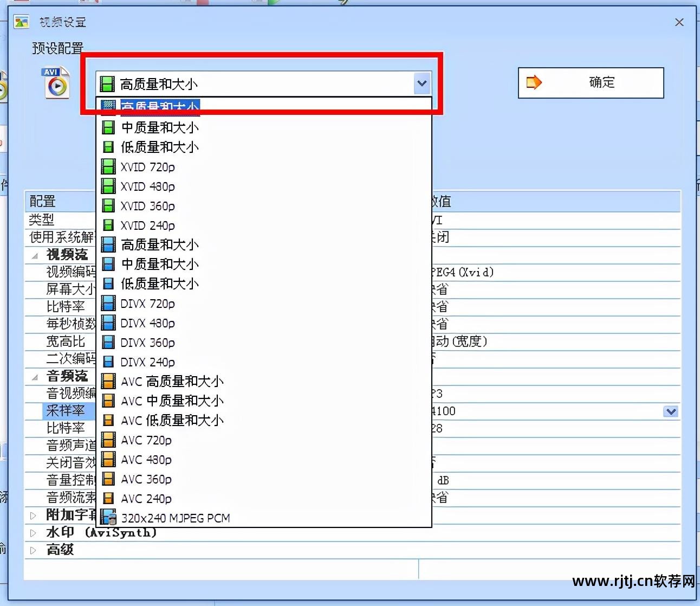The image size is (700, 606).
Task: Click film icon beside XVID 720p
Action: [x=108, y=166]
